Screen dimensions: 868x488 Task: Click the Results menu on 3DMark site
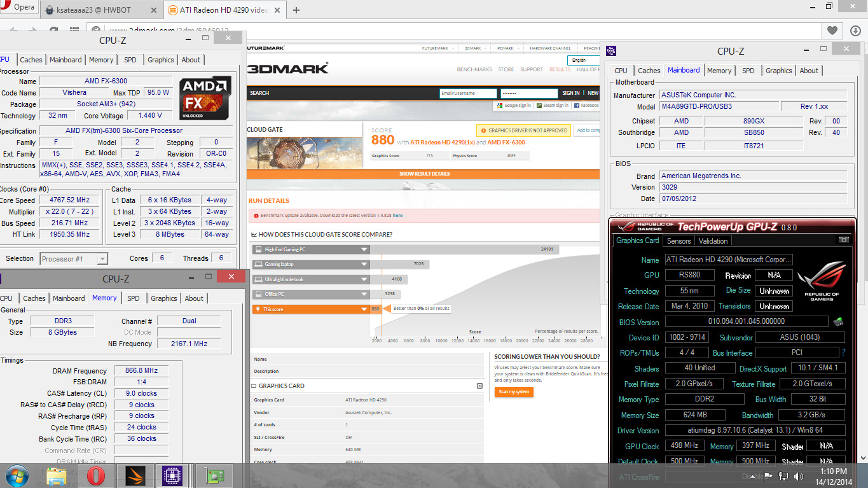coord(560,69)
